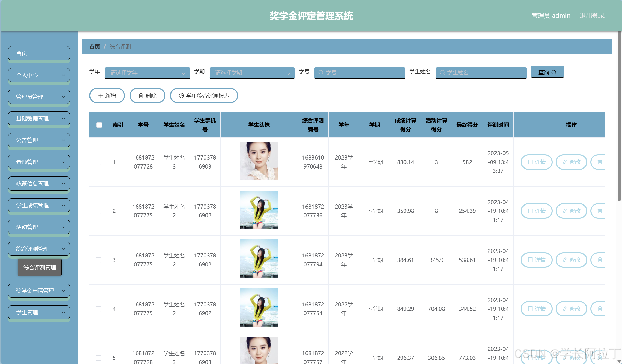
Task: Click the pie chart icon on 学年综合评测报表
Action: [181, 95]
